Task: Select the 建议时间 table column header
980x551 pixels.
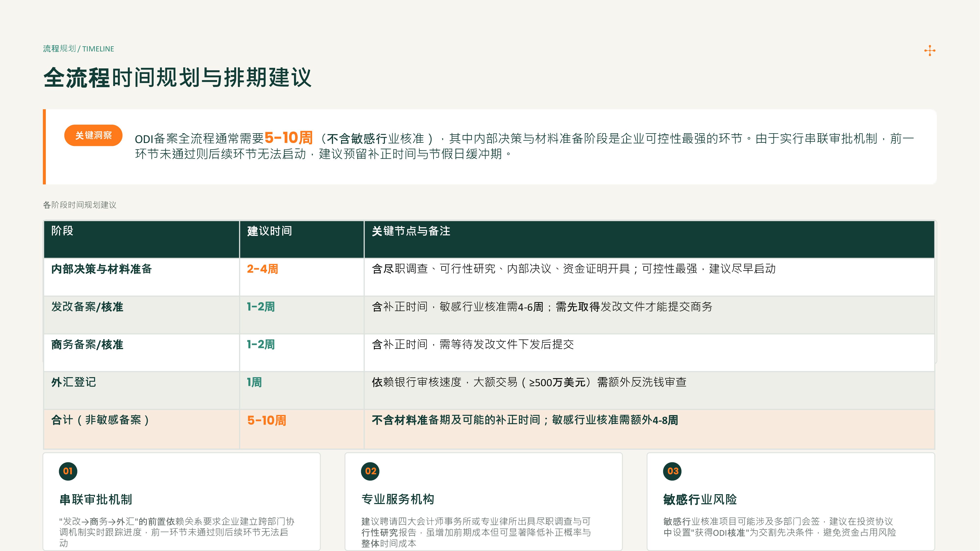Action: click(x=269, y=231)
